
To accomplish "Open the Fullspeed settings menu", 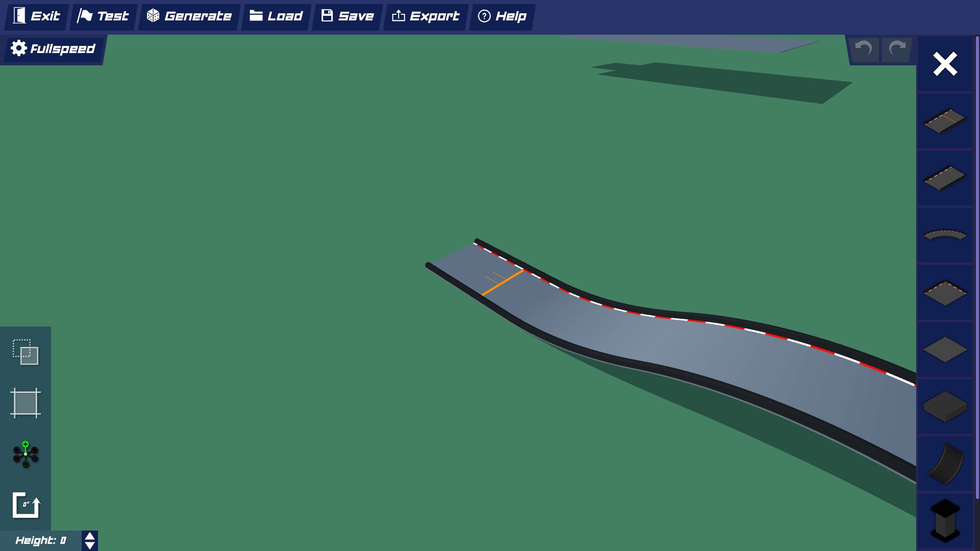I will click(x=53, y=49).
